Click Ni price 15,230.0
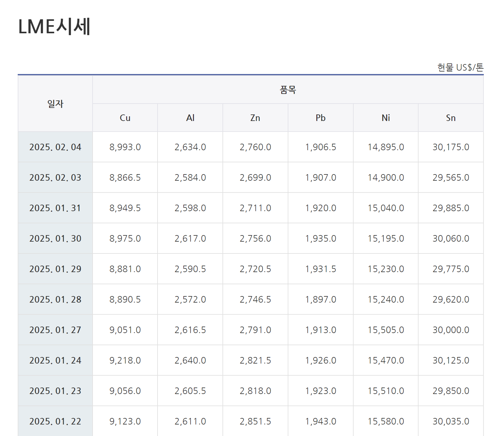This screenshot has width=504, height=436. click(x=386, y=269)
